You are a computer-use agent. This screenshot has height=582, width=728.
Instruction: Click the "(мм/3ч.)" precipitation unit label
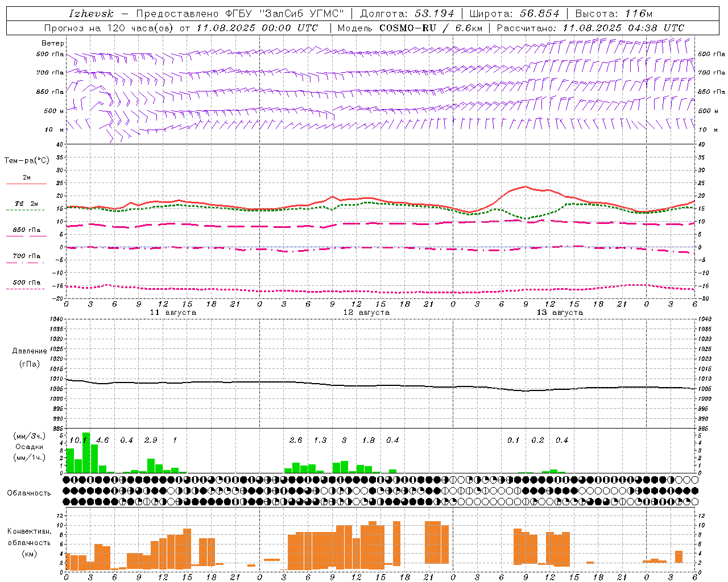(30, 436)
